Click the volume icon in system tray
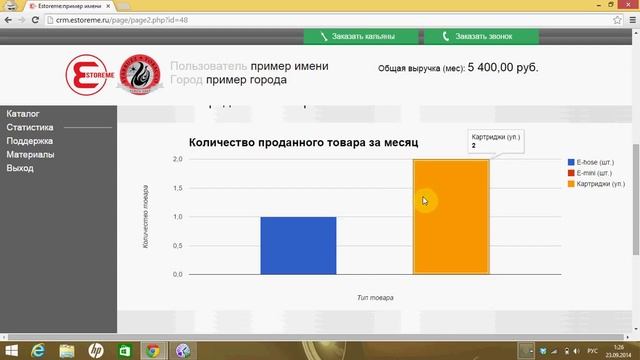640x360 pixels. pyautogui.click(x=576, y=351)
